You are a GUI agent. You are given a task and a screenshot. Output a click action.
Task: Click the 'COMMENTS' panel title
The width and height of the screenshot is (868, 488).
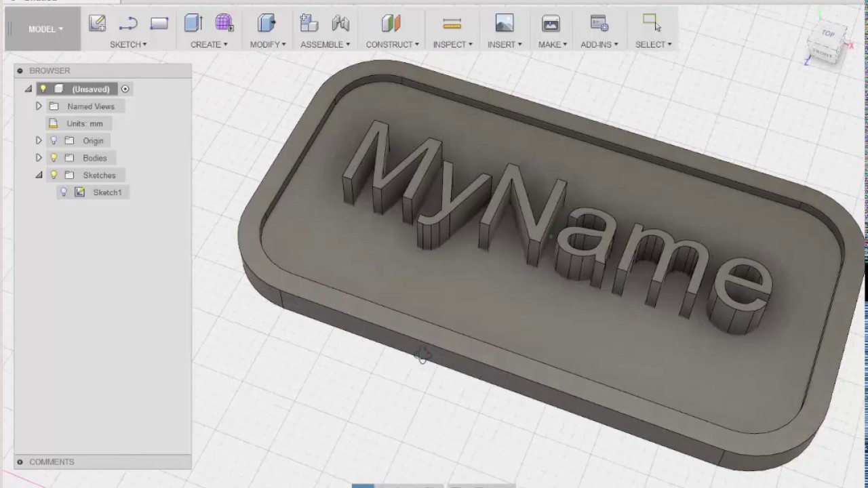pyautogui.click(x=52, y=462)
